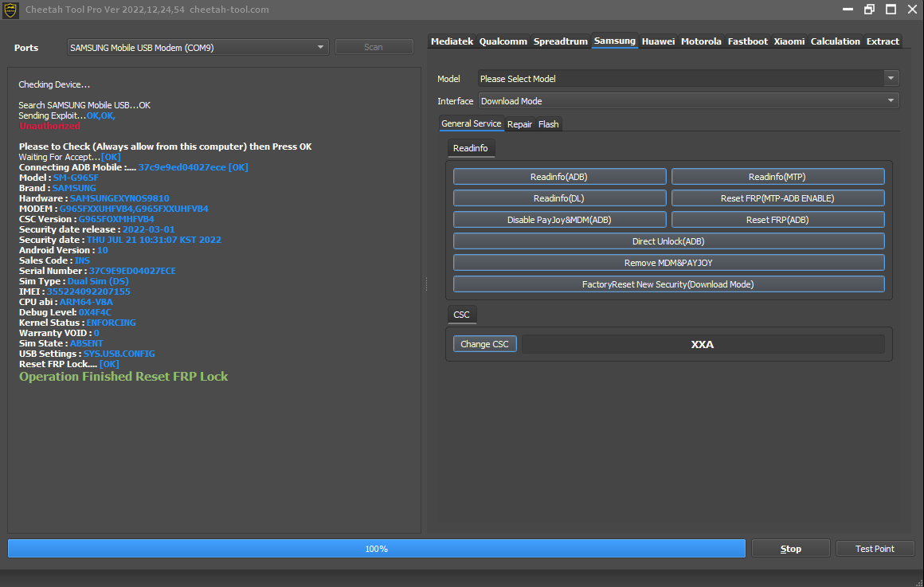This screenshot has height=587, width=924.
Task: Click the model value SM-G965F
Action: (x=76, y=178)
